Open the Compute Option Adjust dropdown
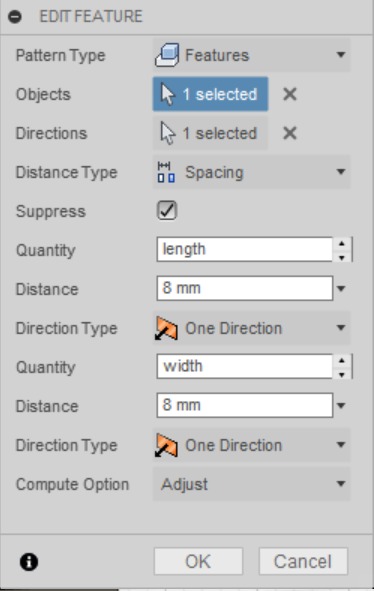 click(x=251, y=484)
